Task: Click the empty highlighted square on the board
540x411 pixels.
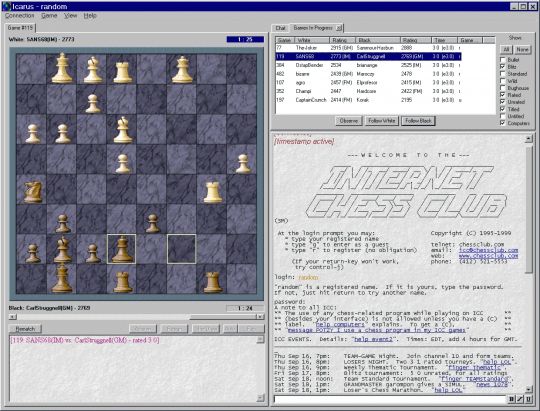Action: [181, 249]
